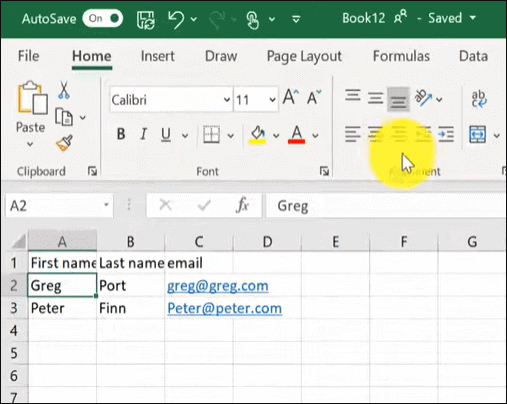Apply red Font Color

coord(296,135)
